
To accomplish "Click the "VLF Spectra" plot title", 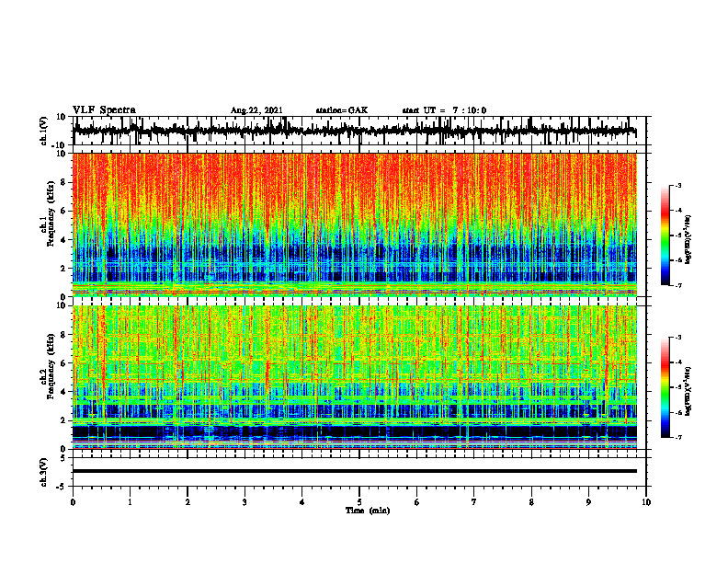I will click(x=104, y=110).
